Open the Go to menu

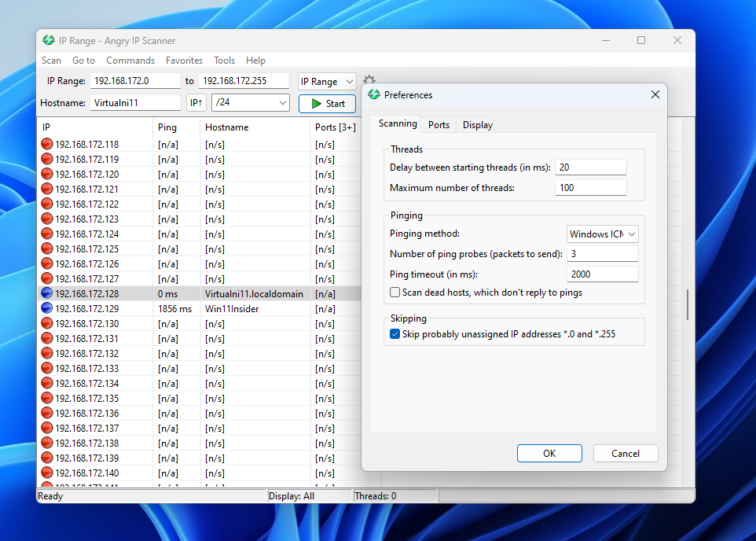83,61
